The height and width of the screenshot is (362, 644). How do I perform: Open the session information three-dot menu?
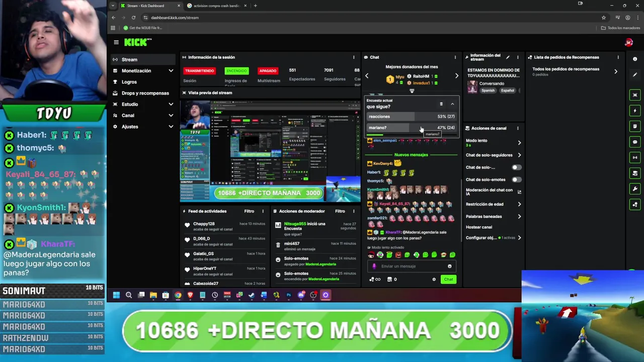coord(354,57)
